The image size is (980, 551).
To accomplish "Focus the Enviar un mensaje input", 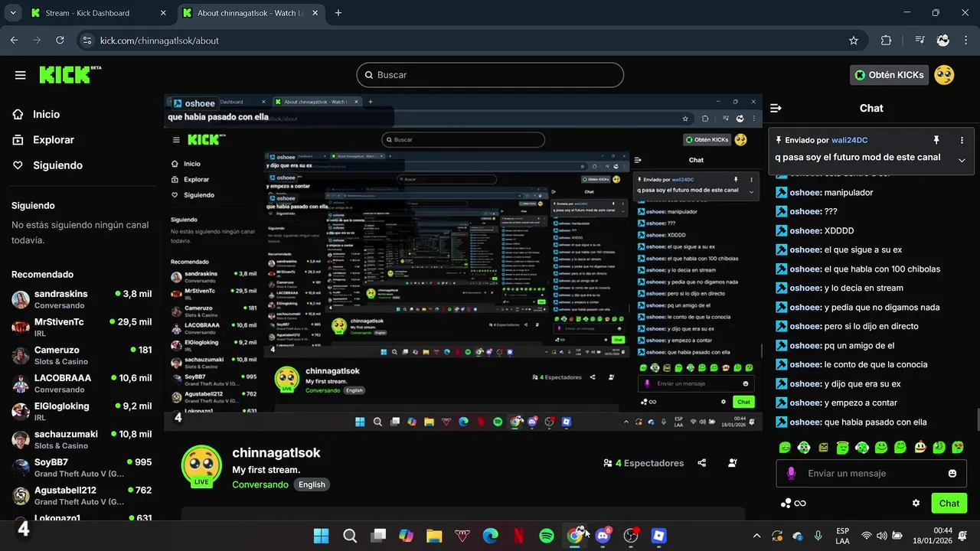I will click(873, 474).
